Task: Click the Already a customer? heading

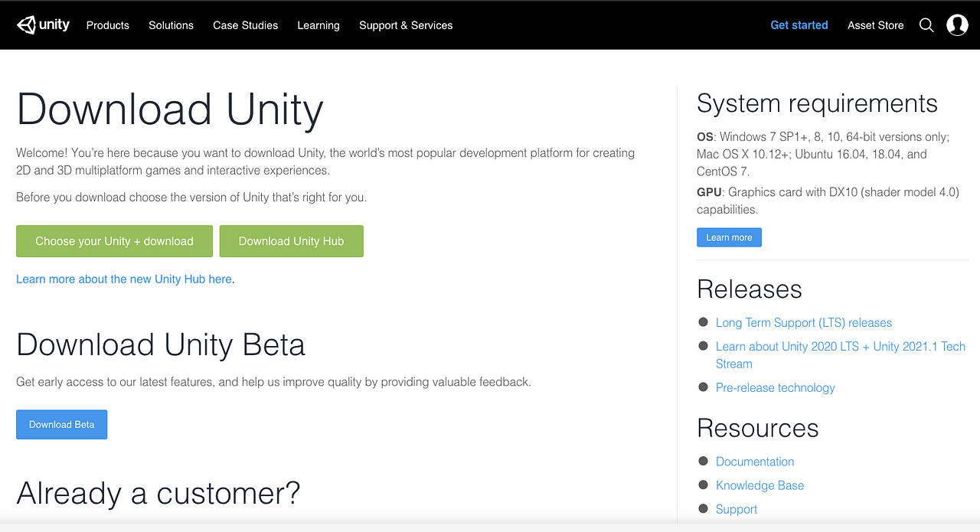Action: tap(158, 494)
